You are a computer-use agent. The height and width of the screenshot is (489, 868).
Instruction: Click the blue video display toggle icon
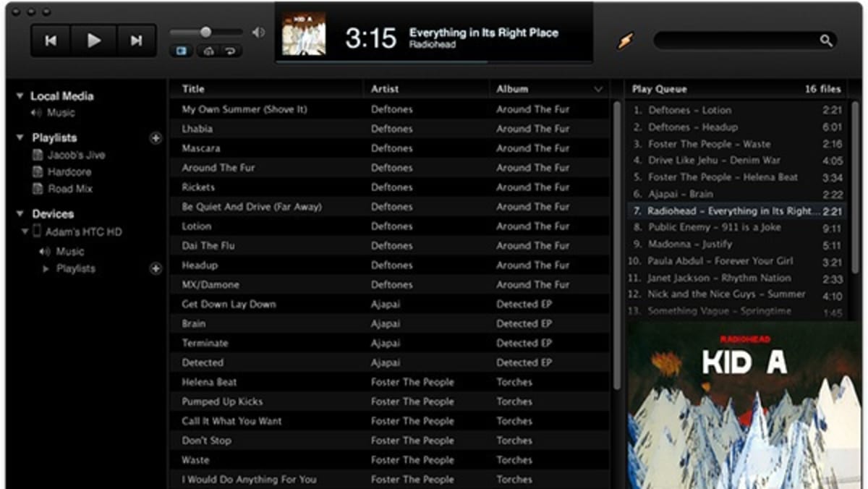(181, 51)
